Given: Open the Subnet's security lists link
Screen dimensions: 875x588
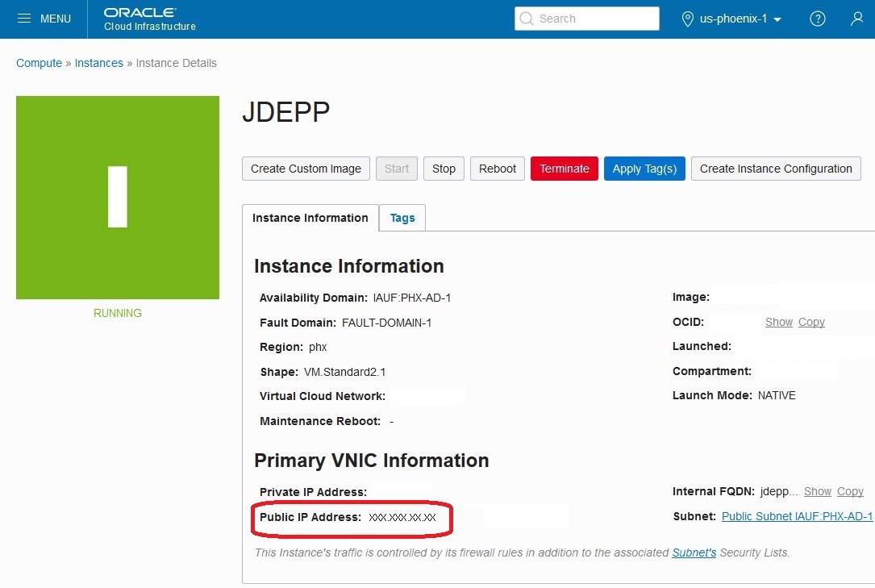Looking at the screenshot, I should click(x=694, y=553).
